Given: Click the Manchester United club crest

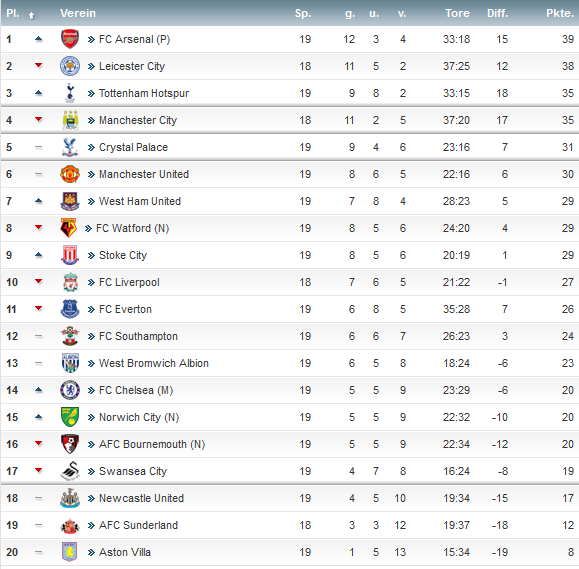Looking at the screenshot, I should [x=70, y=174].
